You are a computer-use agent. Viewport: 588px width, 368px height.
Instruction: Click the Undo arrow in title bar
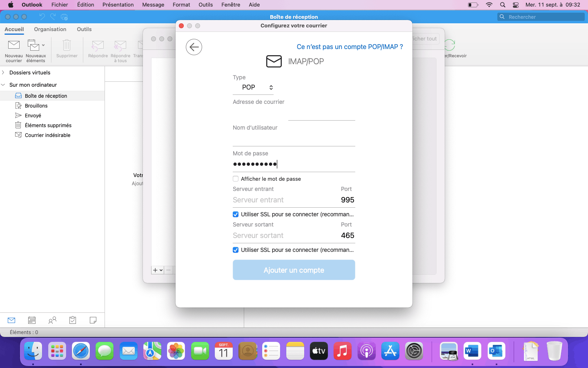coord(42,17)
